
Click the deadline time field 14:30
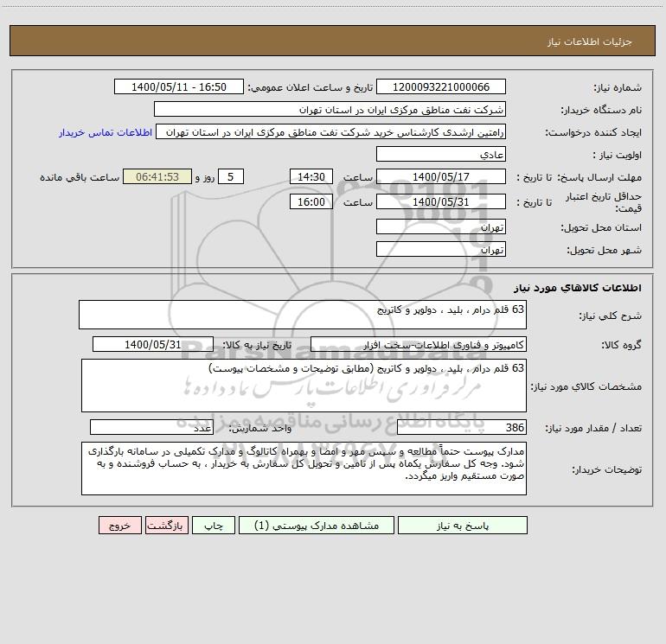click(311, 176)
